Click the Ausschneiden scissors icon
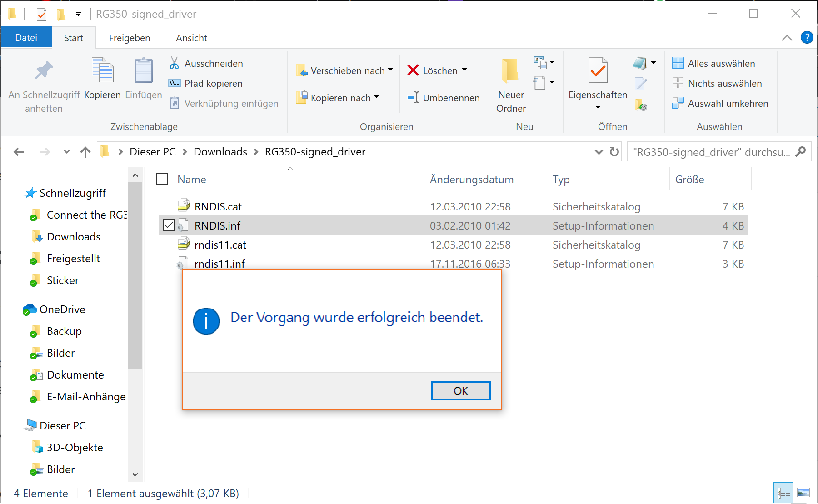 tap(174, 63)
